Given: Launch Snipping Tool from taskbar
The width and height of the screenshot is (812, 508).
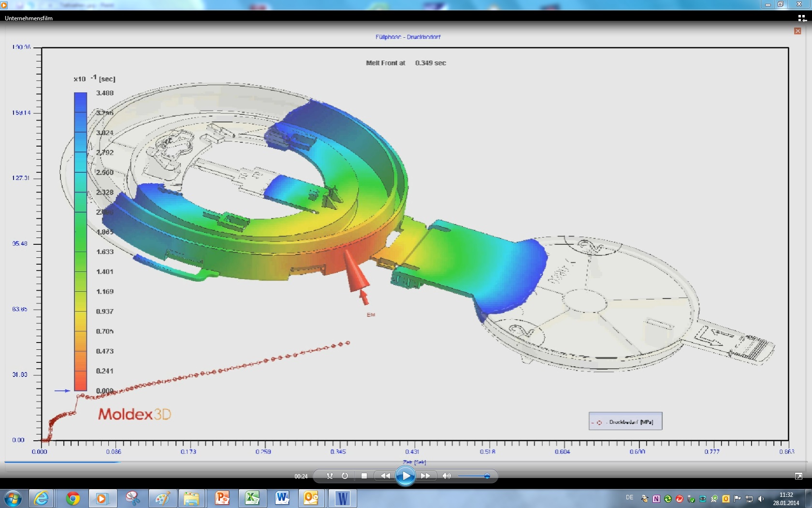Looking at the screenshot, I should coord(132,498).
